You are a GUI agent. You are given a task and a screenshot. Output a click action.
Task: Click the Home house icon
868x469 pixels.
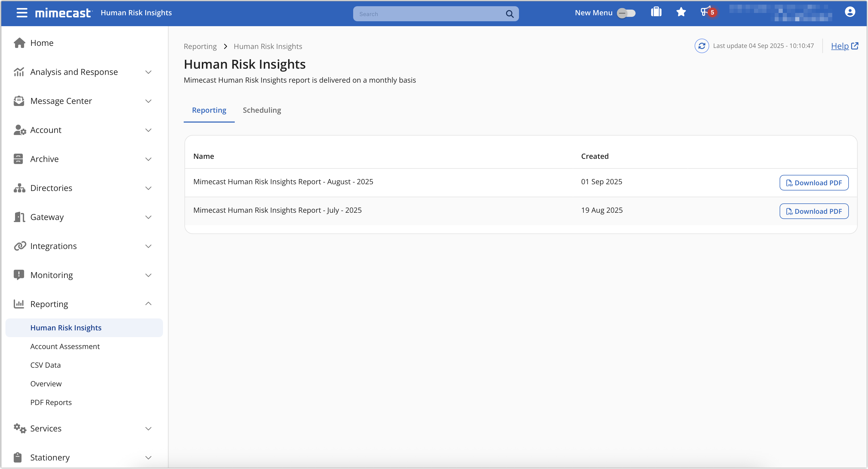coord(19,43)
